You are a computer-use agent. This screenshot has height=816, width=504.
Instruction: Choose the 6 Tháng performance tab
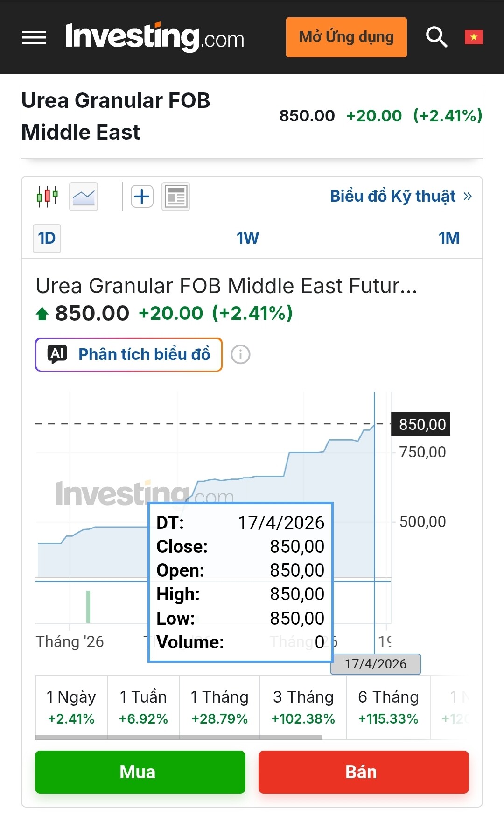tap(388, 707)
